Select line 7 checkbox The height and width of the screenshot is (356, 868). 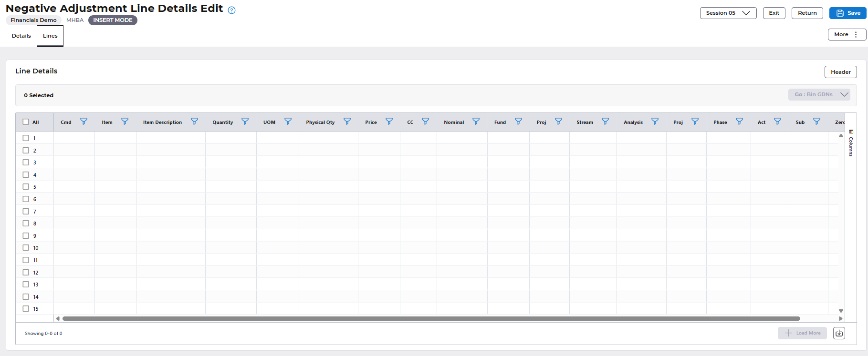pyautogui.click(x=26, y=211)
